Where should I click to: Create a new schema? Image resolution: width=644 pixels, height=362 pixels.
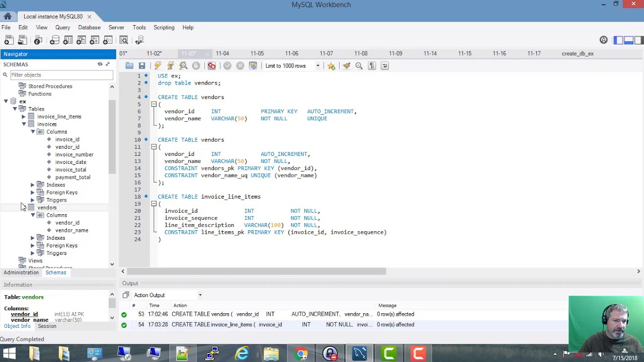click(x=54, y=40)
